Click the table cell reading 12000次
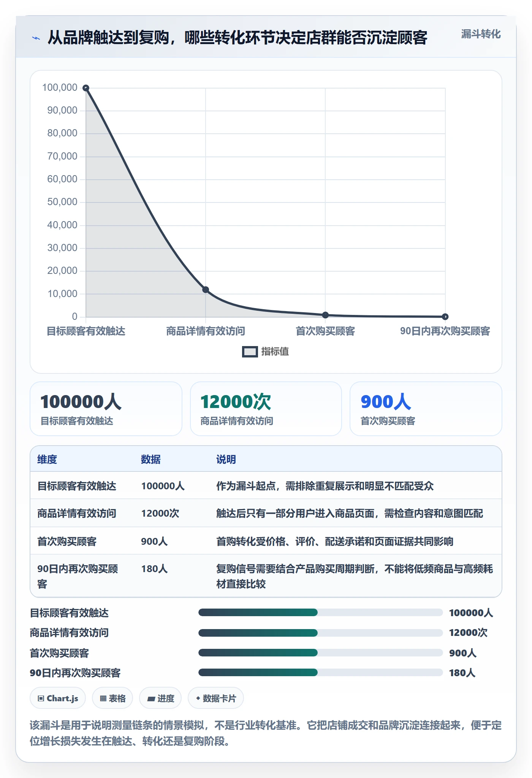 [x=160, y=513]
